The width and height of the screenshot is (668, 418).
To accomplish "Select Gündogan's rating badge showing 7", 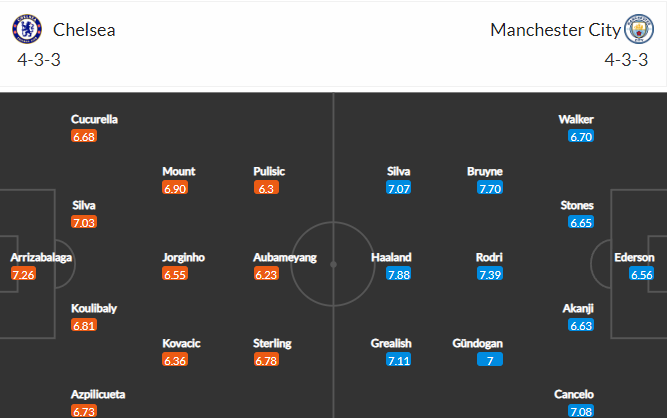I will tap(490, 360).
